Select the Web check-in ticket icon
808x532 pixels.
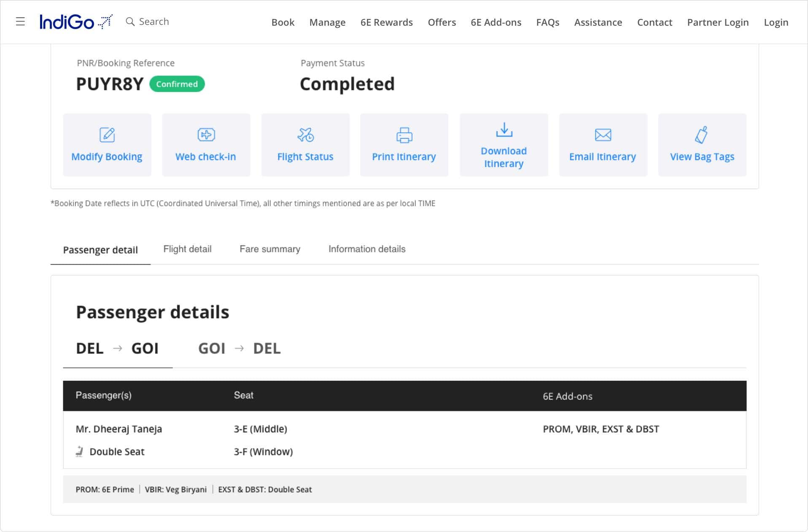tap(206, 135)
